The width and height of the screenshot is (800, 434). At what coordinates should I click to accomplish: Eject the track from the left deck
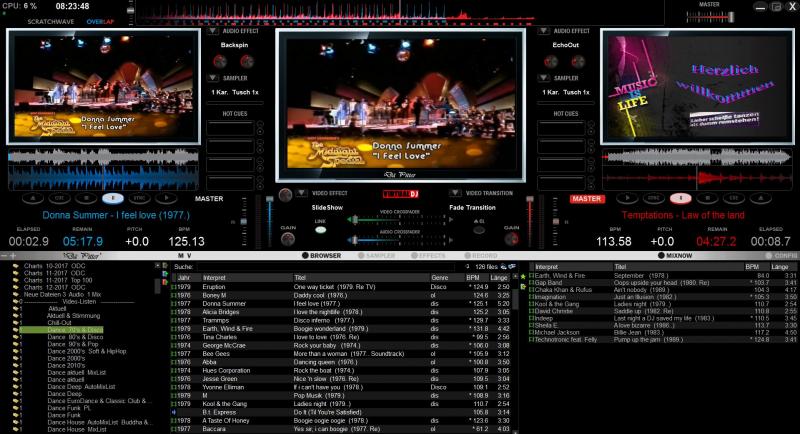click(x=33, y=198)
